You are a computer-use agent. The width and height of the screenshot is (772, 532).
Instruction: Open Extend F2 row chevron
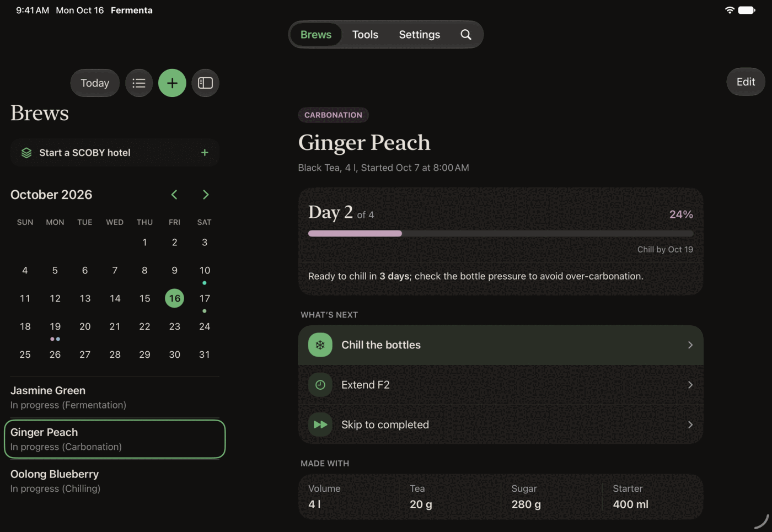coord(690,385)
